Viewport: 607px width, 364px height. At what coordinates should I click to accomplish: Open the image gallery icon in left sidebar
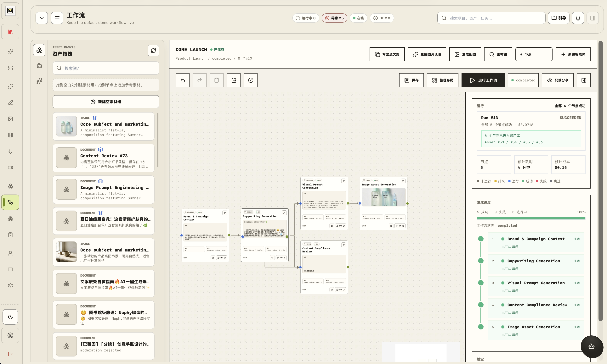[x=10, y=119]
